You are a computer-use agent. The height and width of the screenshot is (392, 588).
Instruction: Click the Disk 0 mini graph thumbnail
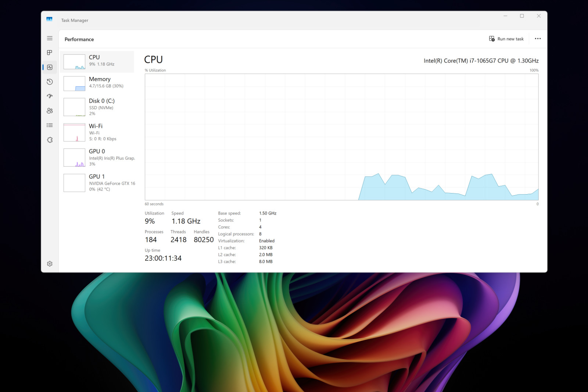[74, 107]
